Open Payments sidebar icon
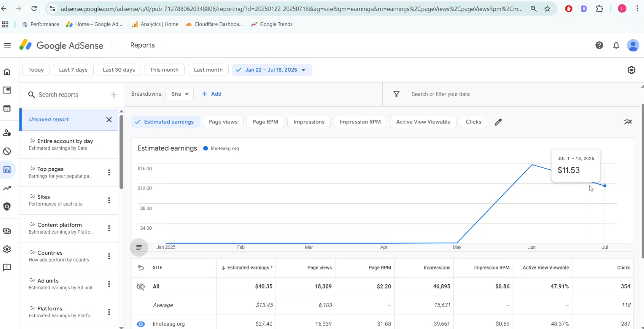 [7, 231]
